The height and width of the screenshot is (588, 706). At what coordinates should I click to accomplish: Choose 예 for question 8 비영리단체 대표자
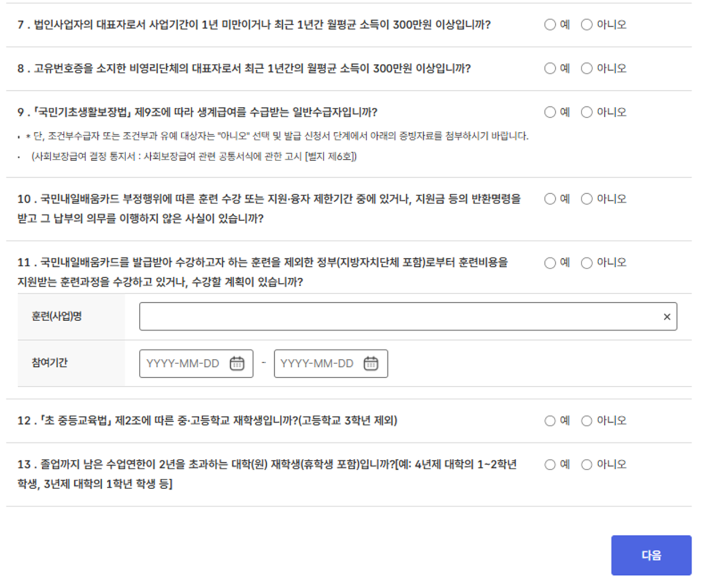550,69
